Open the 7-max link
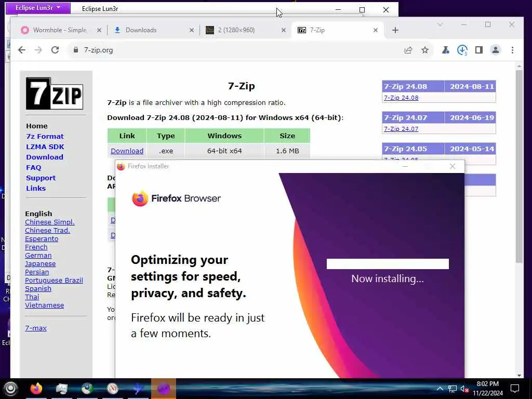This screenshot has width=532, height=399. coord(36,328)
